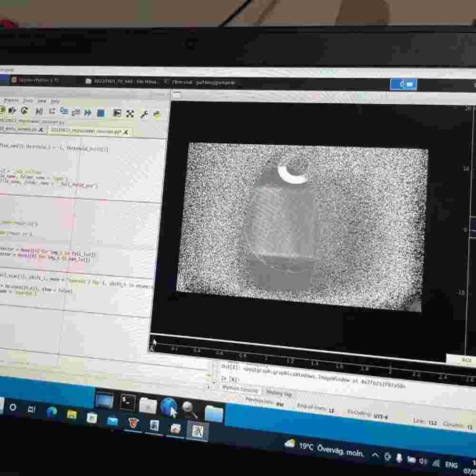Click the Python path manager icon
The height and width of the screenshot is (476, 476).
click(x=157, y=114)
